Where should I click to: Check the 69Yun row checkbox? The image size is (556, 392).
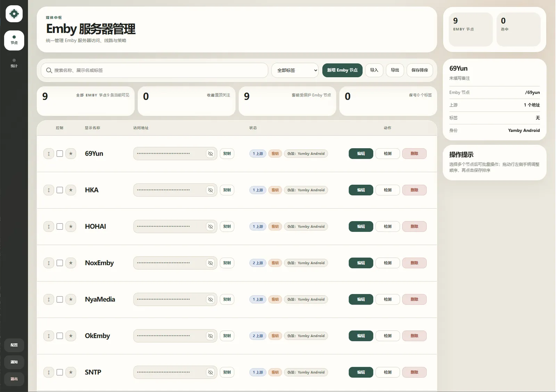click(60, 153)
